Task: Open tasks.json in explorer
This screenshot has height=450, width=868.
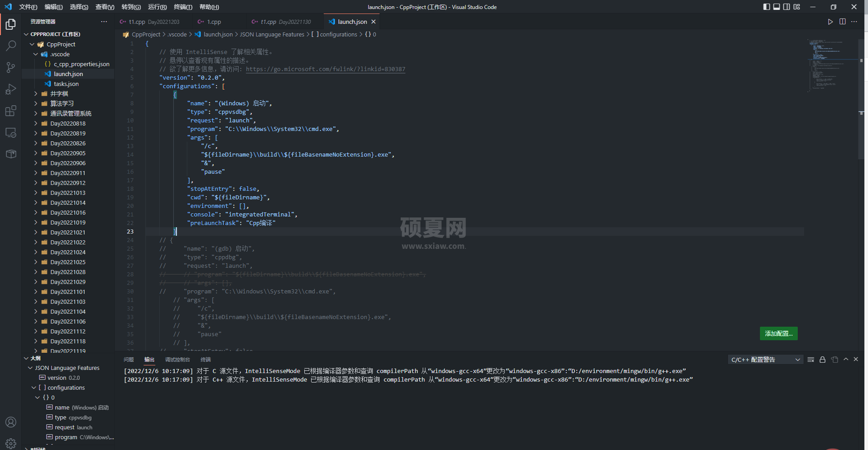Action: [x=68, y=84]
